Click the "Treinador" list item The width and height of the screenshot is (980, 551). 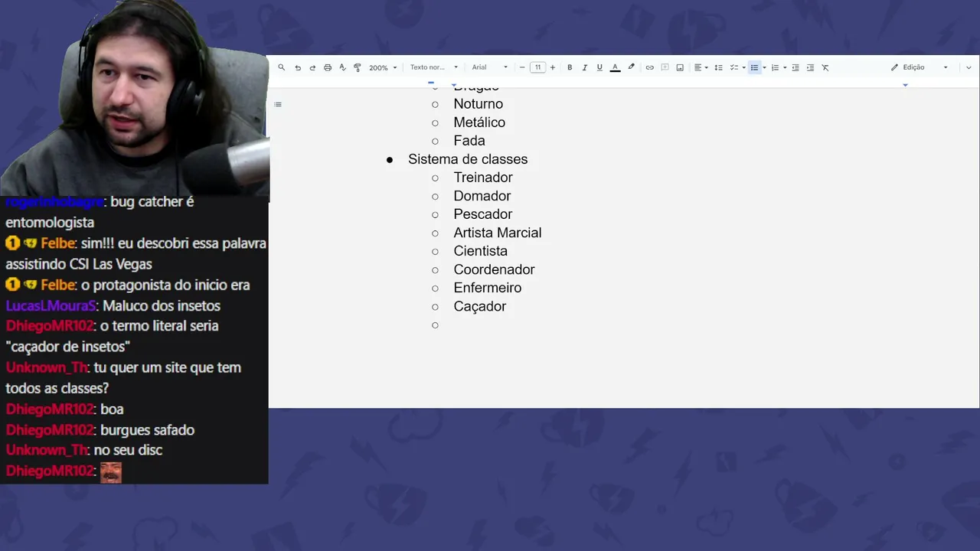(483, 178)
